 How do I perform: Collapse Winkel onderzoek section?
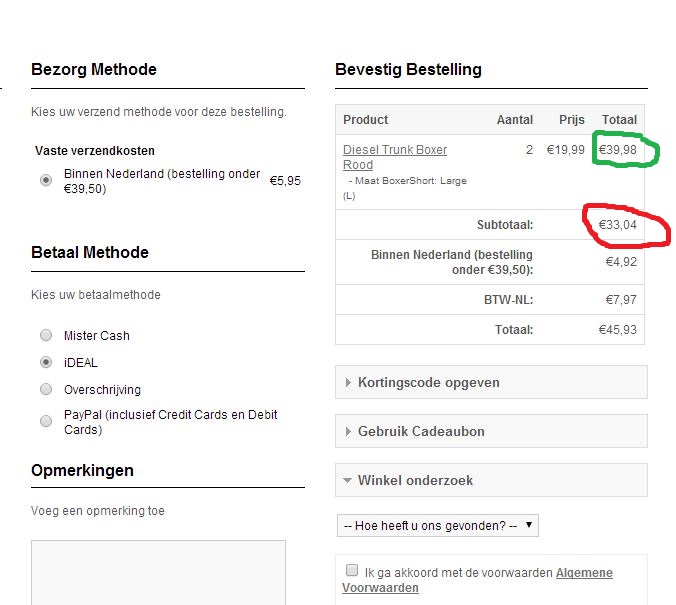point(491,480)
